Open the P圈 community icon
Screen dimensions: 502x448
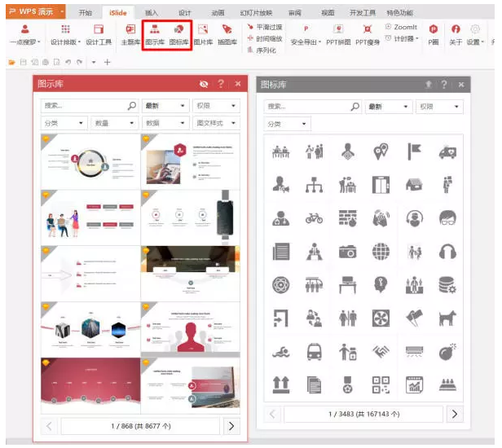pos(434,35)
